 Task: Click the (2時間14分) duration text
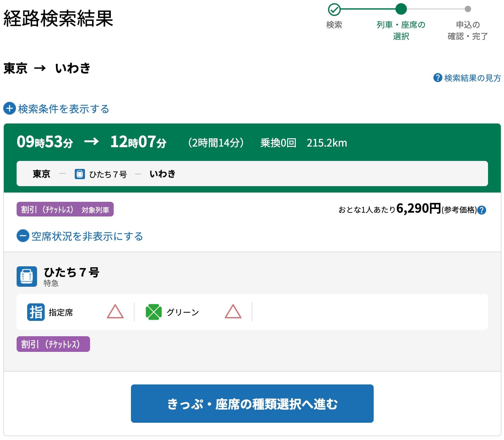click(x=216, y=142)
